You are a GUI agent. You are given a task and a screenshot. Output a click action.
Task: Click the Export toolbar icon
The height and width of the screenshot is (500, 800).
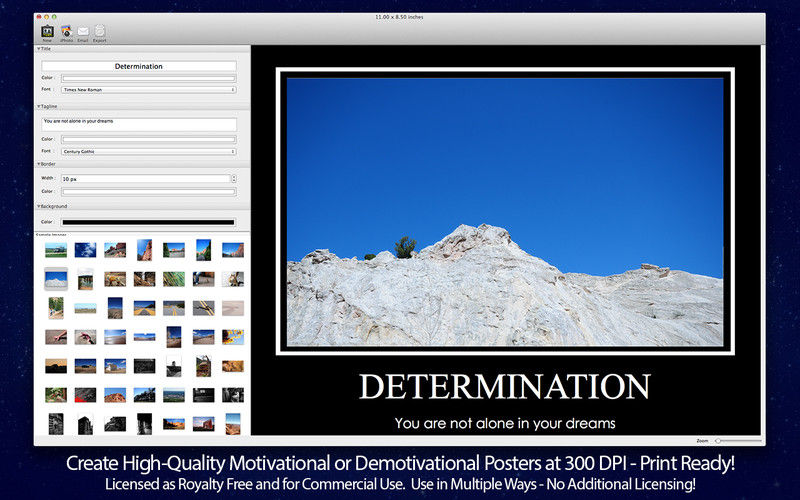pos(99,32)
